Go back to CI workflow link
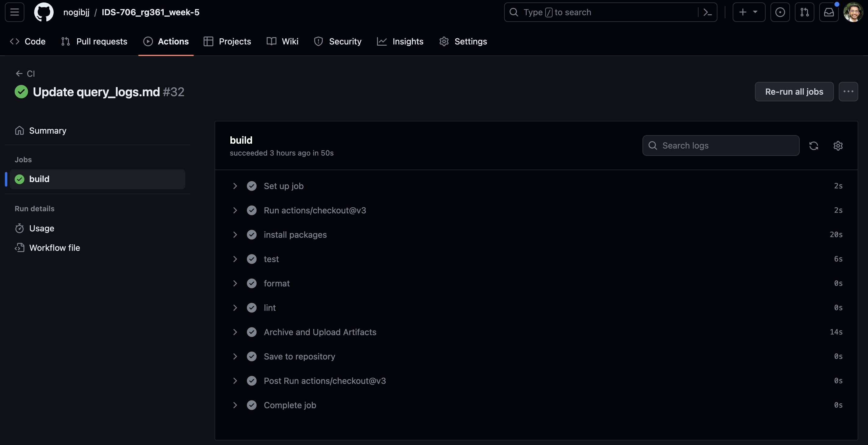Image resolution: width=868 pixels, height=445 pixels. click(26, 74)
